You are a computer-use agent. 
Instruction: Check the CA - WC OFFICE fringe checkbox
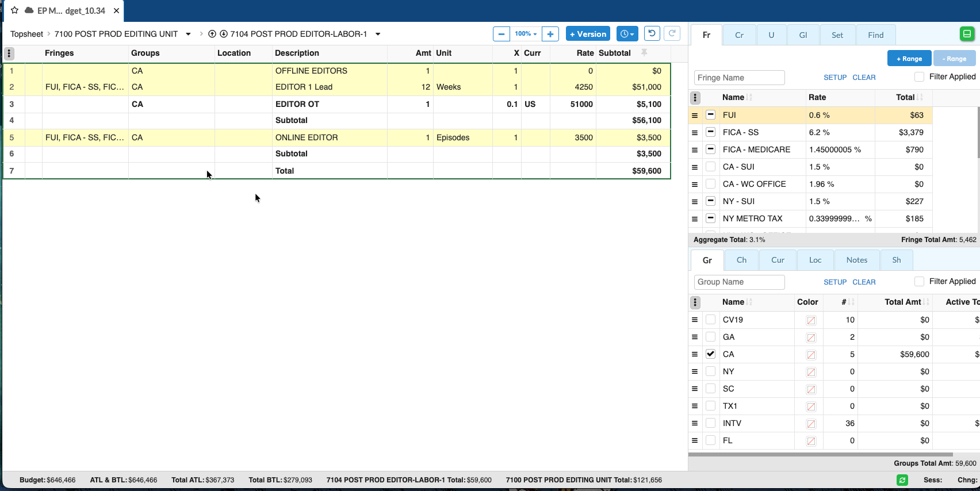click(711, 183)
